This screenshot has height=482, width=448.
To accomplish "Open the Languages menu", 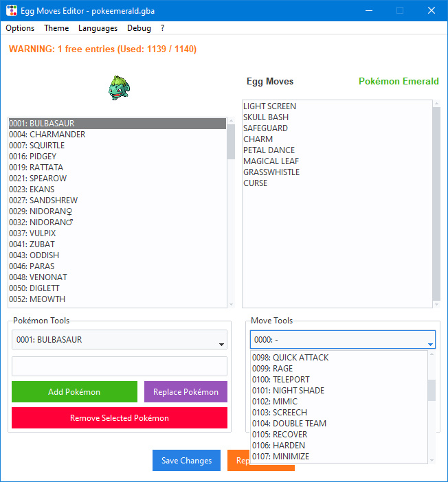I will click(x=98, y=28).
